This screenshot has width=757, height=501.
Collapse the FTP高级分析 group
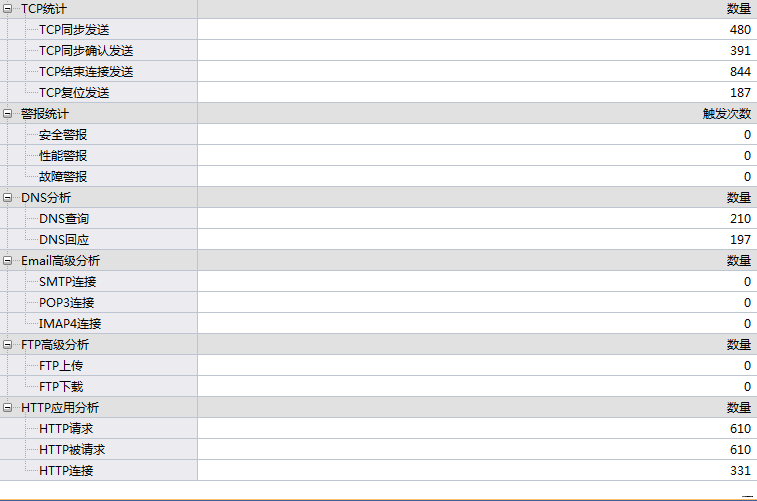(x=7, y=344)
